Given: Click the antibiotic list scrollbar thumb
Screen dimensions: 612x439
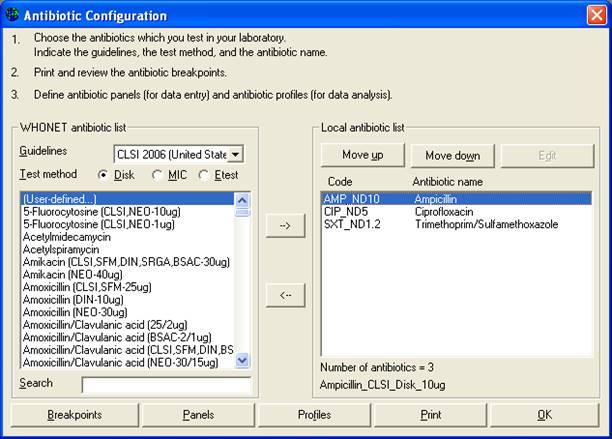Looking at the screenshot, I should (242, 212).
